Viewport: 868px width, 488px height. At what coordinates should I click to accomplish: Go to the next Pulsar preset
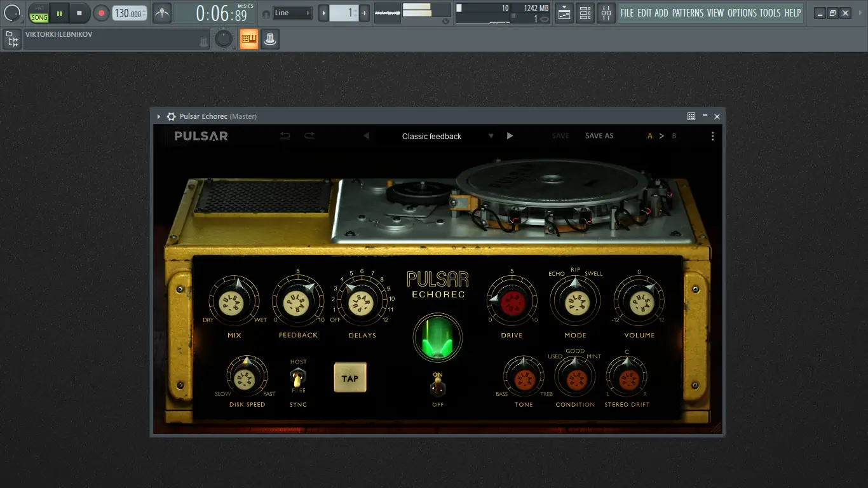coord(510,136)
